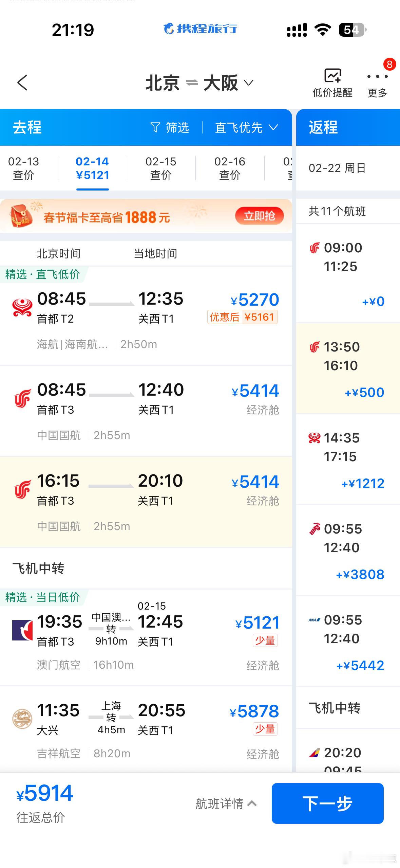Tap the 筛选 filter funnel icon
The height and width of the screenshot is (868, 400).
pos(155,127)
